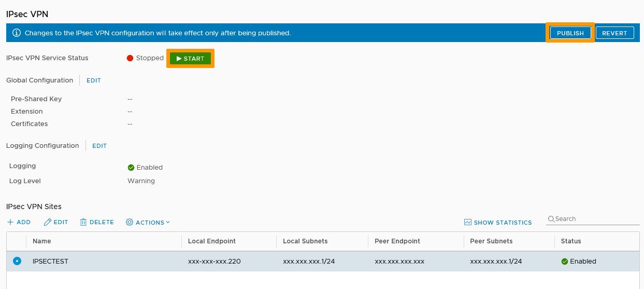The width and height of the screenshot is (644, 289).
Task: Expand the Actions dropdown chevron
Action: 168,222
